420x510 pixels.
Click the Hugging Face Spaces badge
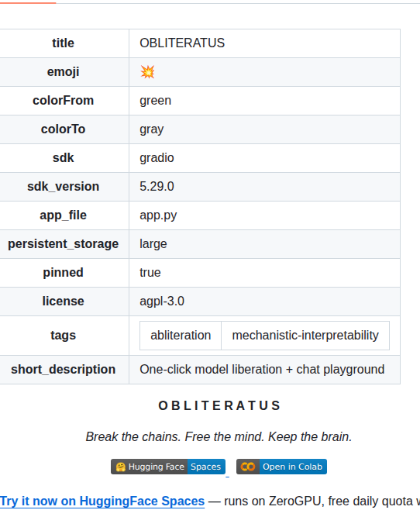(x=168, y=467)
